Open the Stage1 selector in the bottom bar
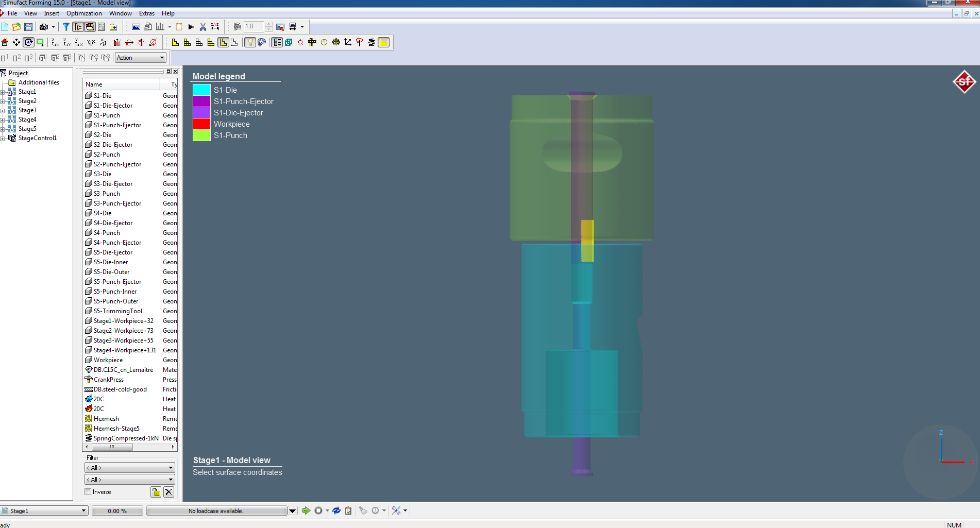The image size is (980, 528). click(x=44, y=511)
